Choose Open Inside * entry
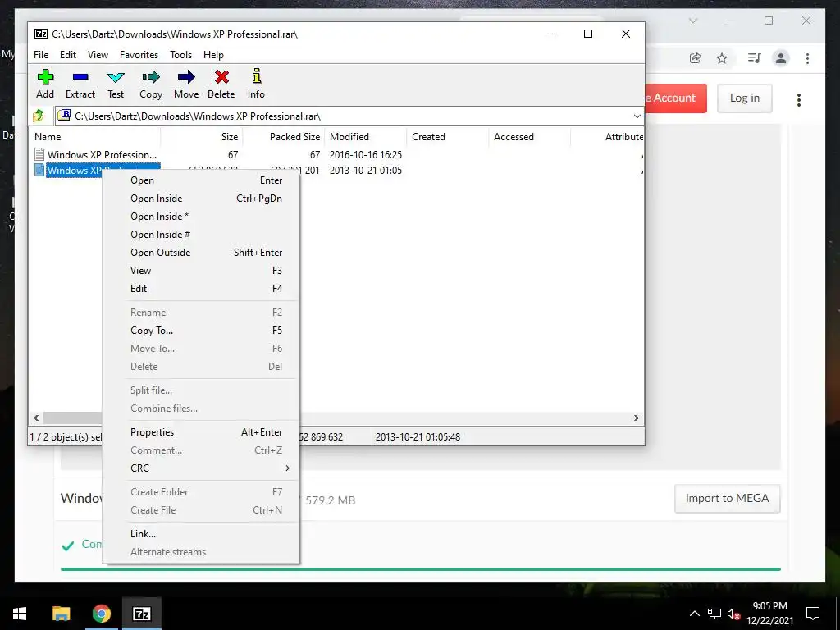 click(201, 217)
